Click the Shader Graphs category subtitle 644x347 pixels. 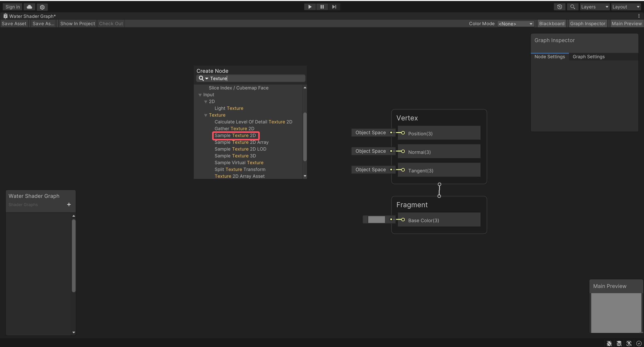point(23,205)
